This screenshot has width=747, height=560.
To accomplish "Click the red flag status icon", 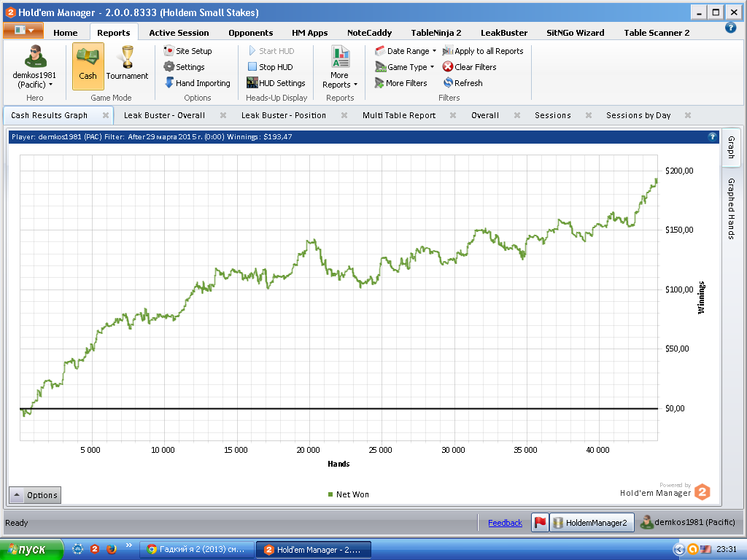I will point(541,522).
